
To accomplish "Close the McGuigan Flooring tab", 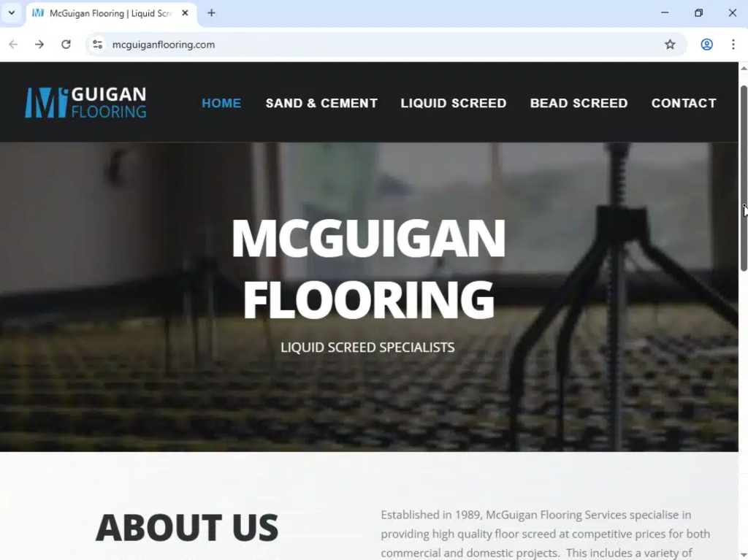I will (185, 13).
